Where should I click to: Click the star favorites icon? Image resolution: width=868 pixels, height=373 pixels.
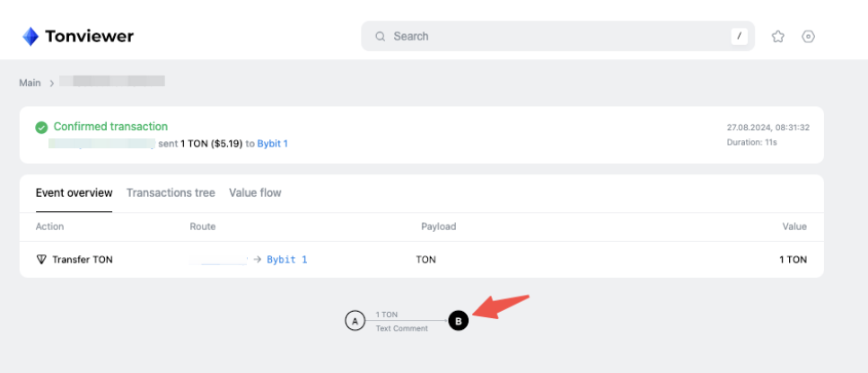pos(778,37)
